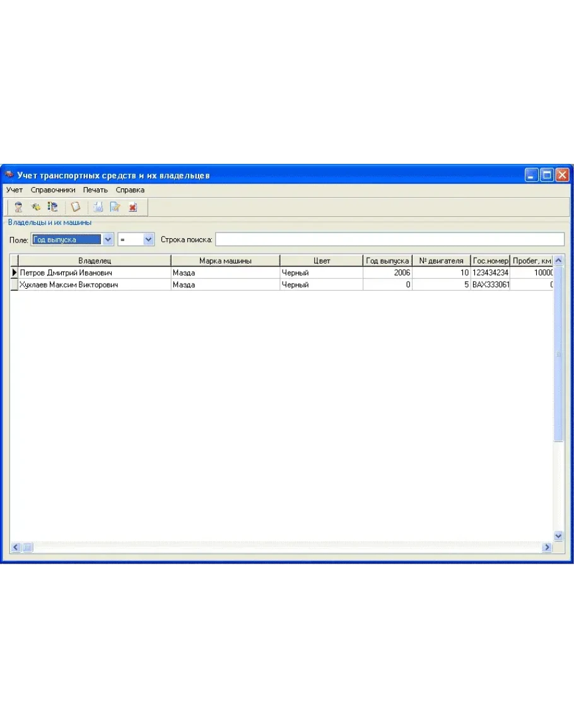The image size is (574, 728).
Task: Click the 'Владелец' column header
Action: tap(95, 260)
